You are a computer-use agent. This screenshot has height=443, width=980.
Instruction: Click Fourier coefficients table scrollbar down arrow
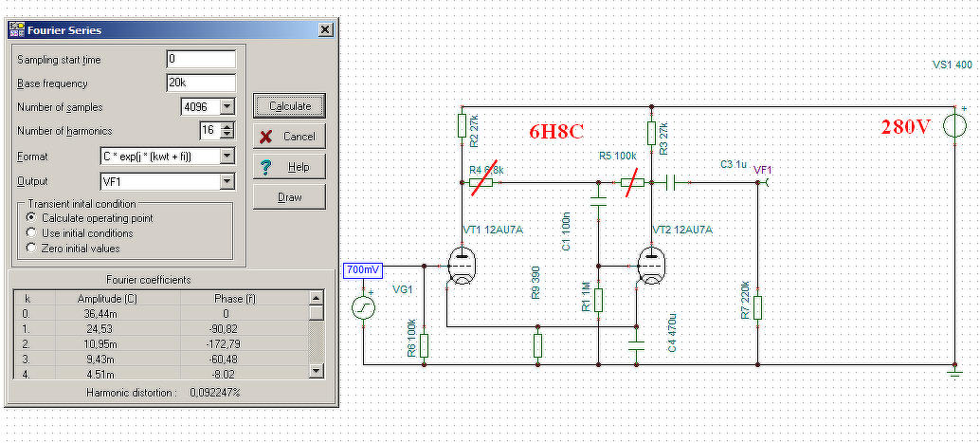(x=317, y=371)
